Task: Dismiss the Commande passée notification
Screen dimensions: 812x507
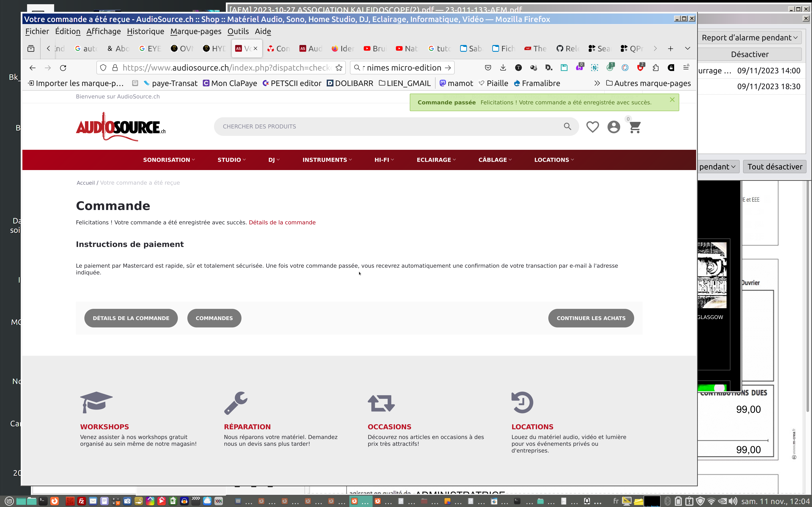Action: (x=672, y=99)
